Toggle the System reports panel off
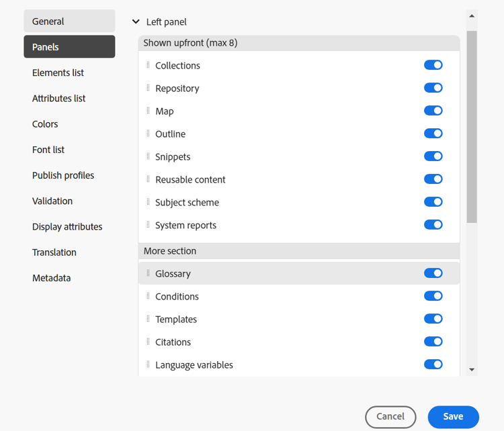 pos(433,225)
